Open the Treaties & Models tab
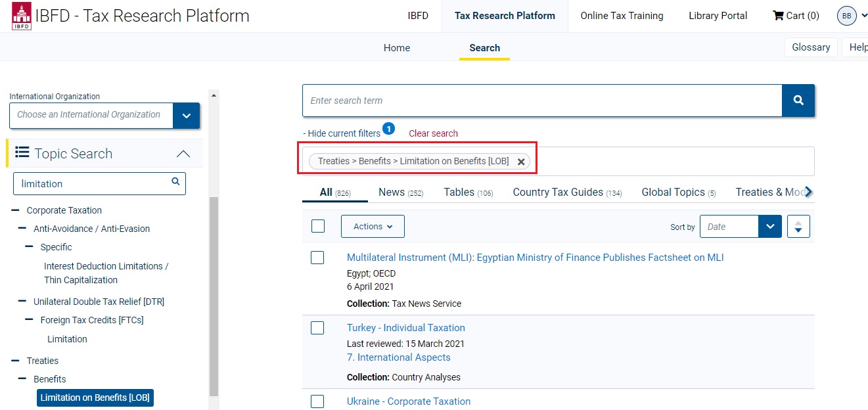The height and width of the screenshot is (410, 868). [770, 193]
